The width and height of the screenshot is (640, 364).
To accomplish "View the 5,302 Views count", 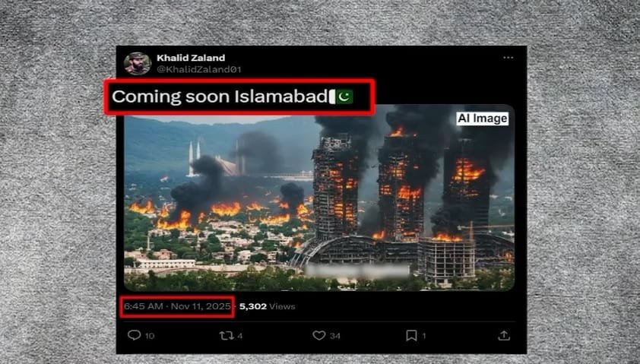I will point(267,306).
